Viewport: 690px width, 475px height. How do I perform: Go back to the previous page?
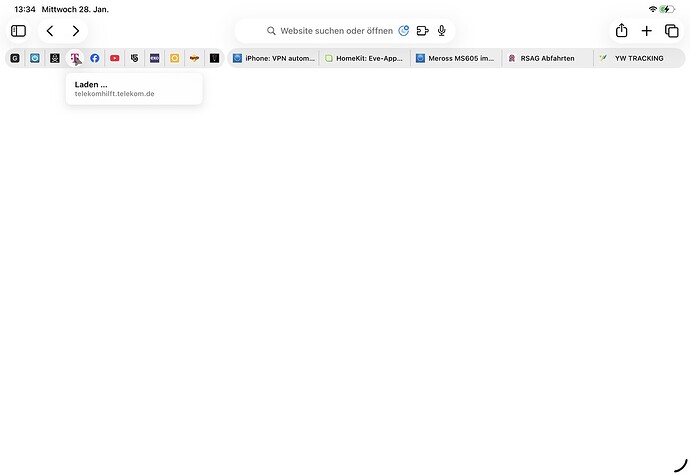coord(50,31)
